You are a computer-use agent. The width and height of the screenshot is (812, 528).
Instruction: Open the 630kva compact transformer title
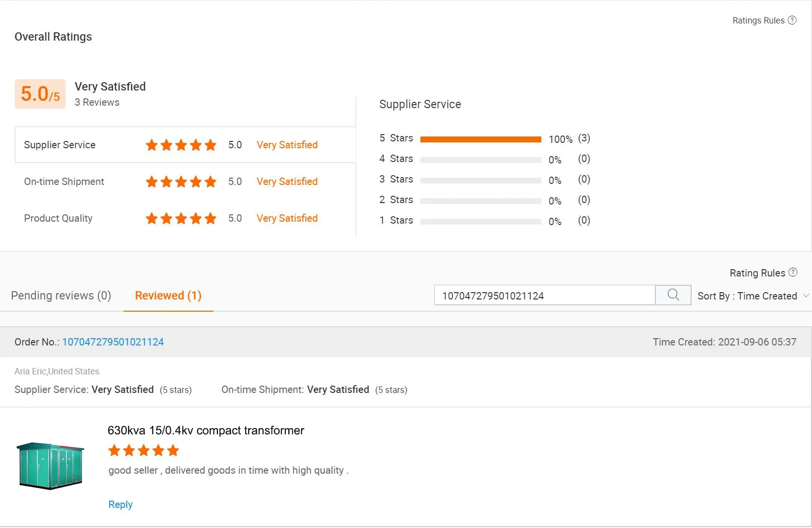coord(206,431)
